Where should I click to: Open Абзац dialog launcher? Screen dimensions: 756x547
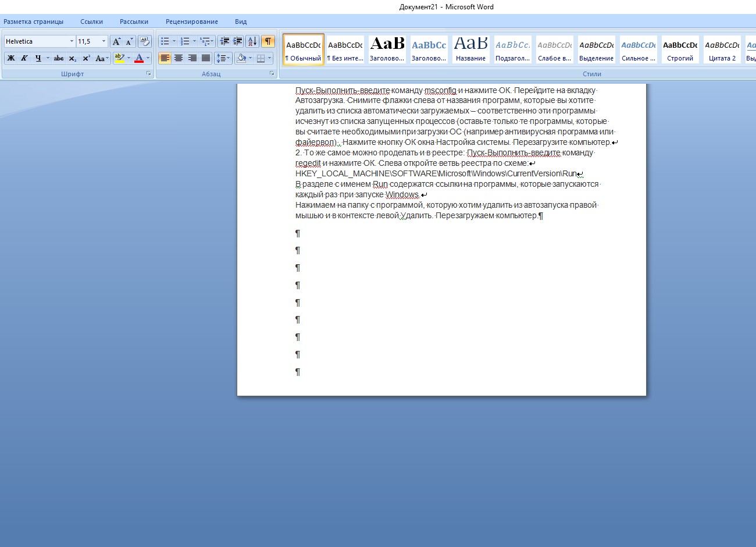(272, 74)
